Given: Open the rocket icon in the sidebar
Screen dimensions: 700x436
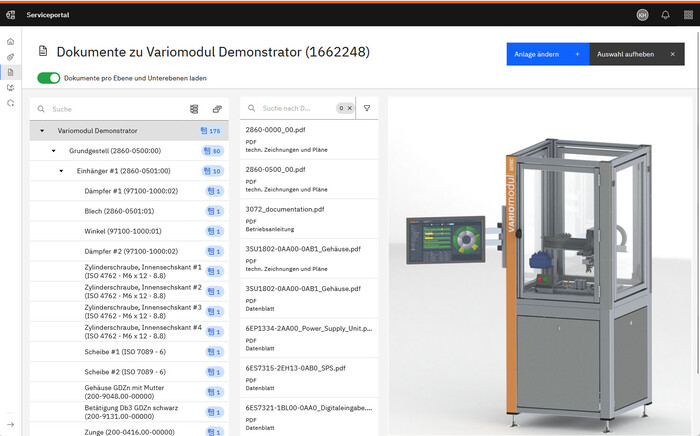Looking at the screenshot, I should (x=11, y=57).
